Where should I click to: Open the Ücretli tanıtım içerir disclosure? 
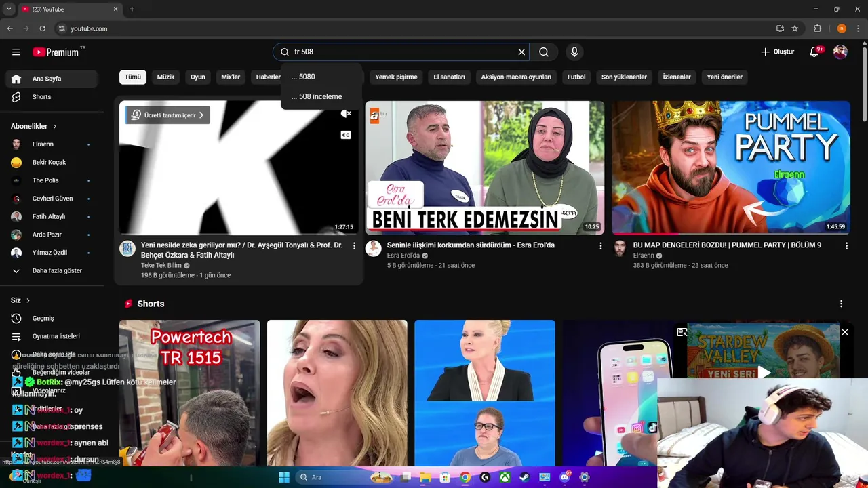click(167, 115)
